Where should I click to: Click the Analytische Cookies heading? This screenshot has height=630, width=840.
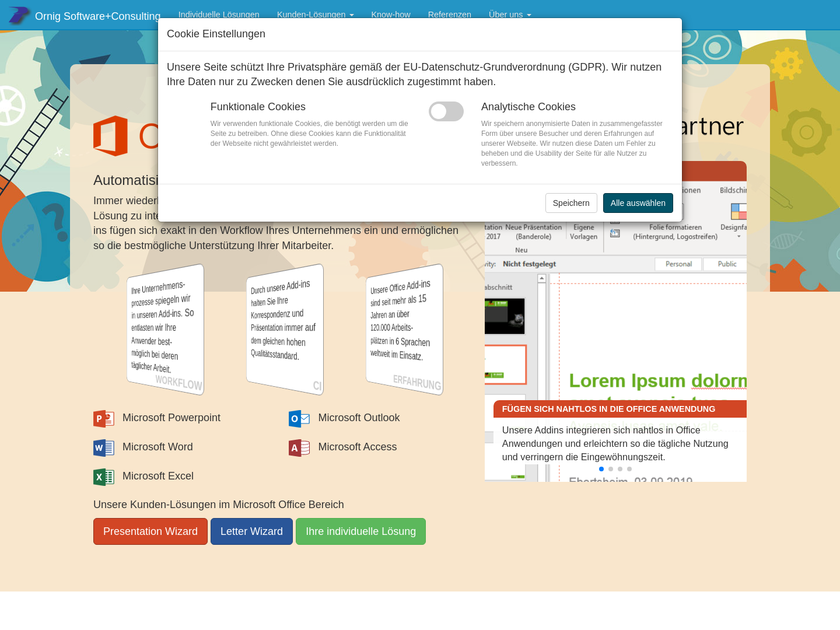point(528,107)
